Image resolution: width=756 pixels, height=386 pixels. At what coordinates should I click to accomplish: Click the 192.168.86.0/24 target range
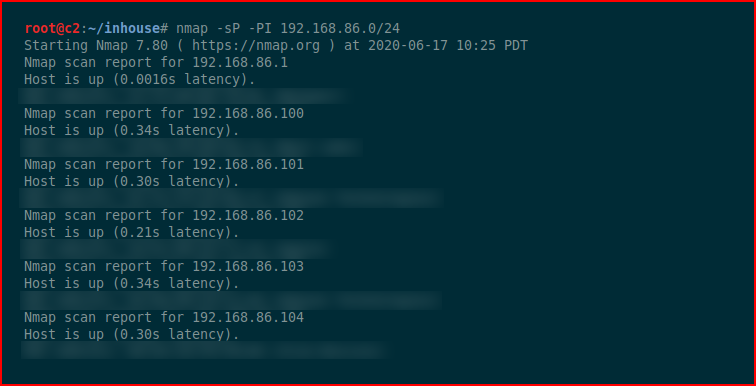click(x=340, y=29)
